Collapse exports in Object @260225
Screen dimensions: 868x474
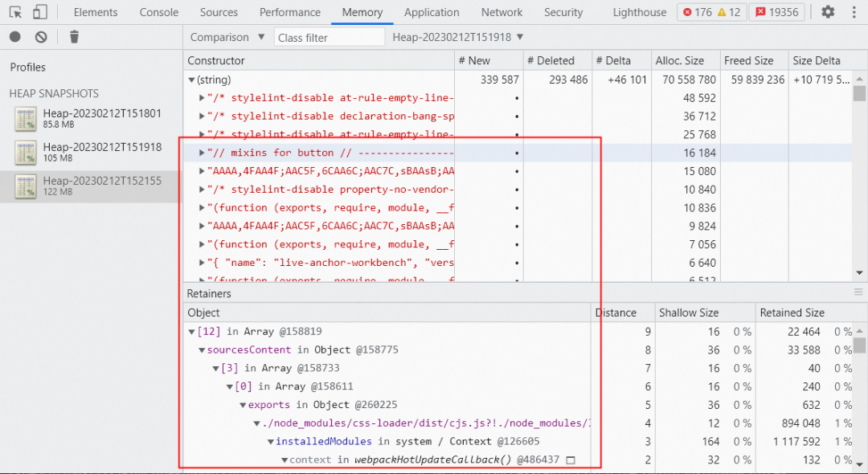[x=243, y=405]
